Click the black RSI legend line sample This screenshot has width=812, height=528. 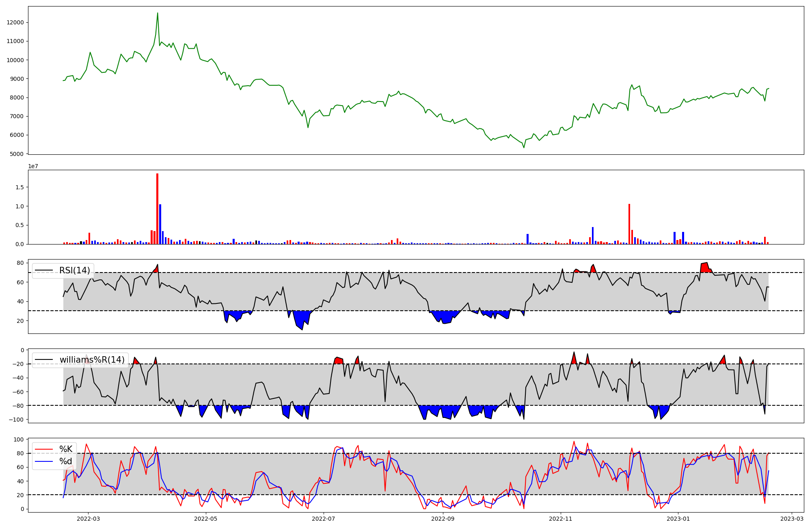(44, 270)
